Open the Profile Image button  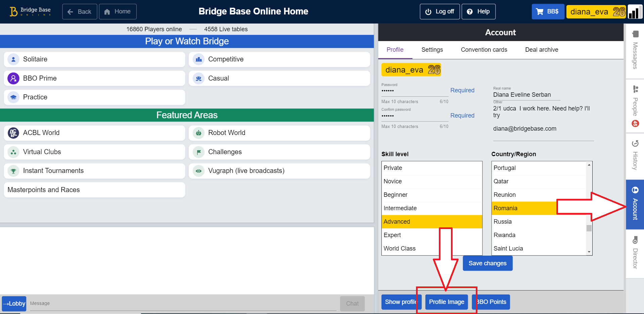(x=447, y=302)
